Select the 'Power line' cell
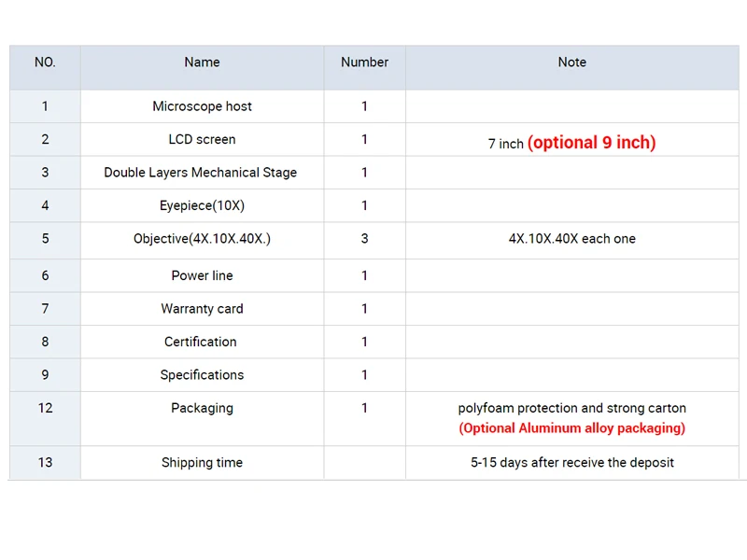This screenshot has height=560, width=747. (x=202, y=275)
